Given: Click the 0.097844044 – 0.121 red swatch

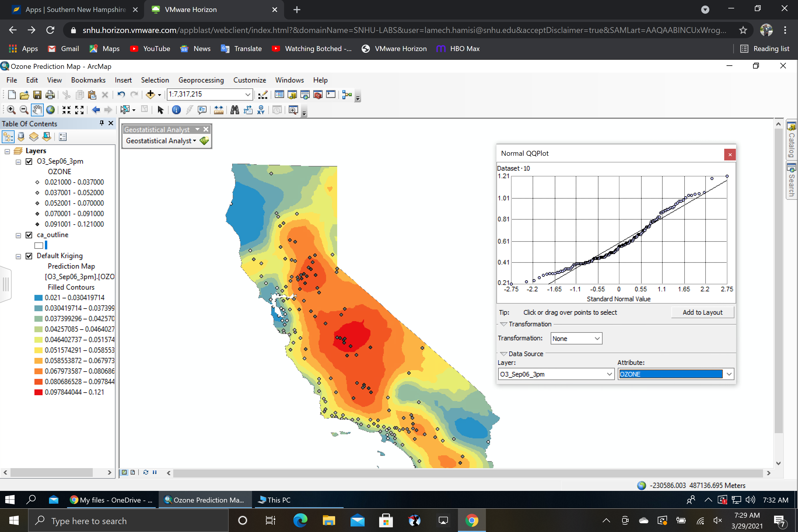Looking at the screenshot, I should tap(38, 393).
